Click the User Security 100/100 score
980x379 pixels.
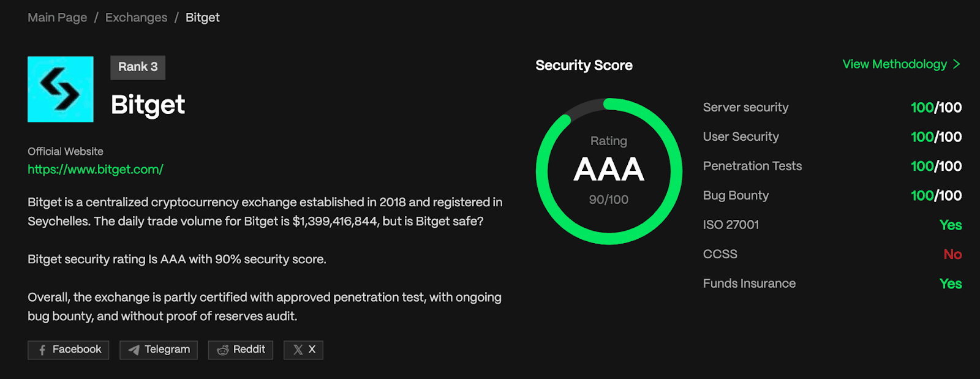tap(936, 137)
